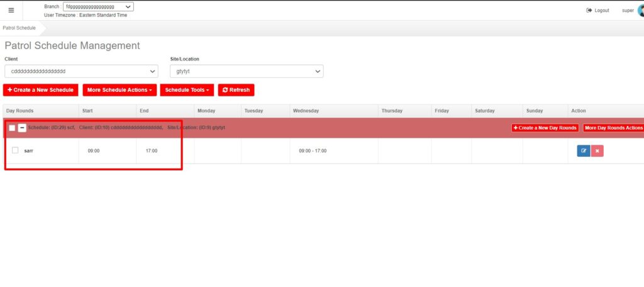Tick the schedule ID:29 header checkbox
The height and width of the screenshot is (287, 644).
pyautogui.click(x=12, y=128)
